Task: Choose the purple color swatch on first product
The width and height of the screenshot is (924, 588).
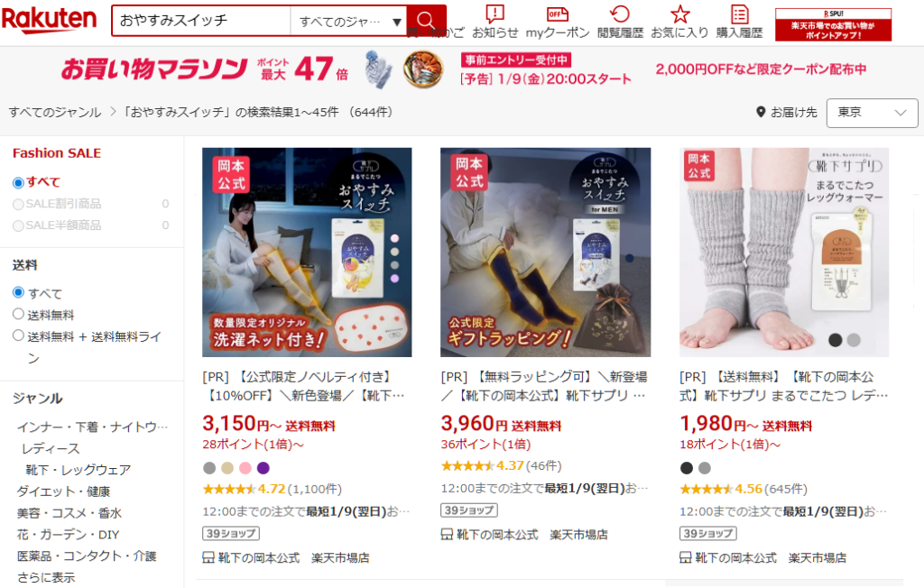Action: (x=263, y=468)
